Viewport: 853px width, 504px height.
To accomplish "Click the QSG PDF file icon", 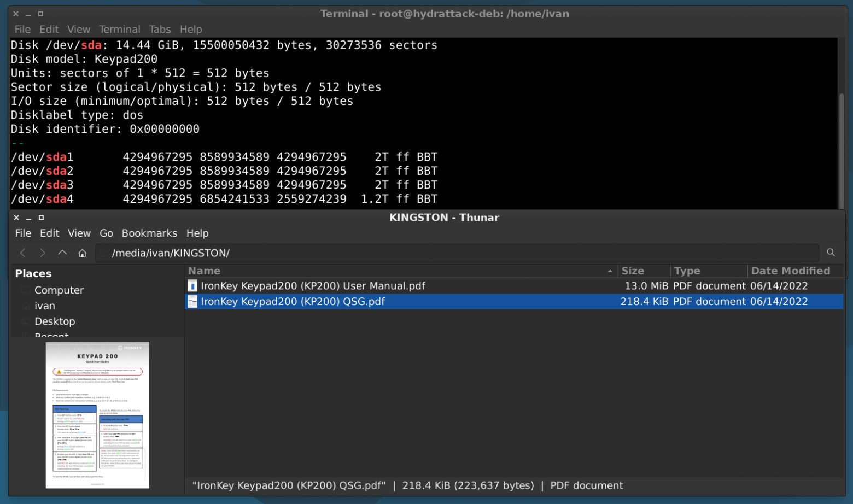I will (192, 301).
